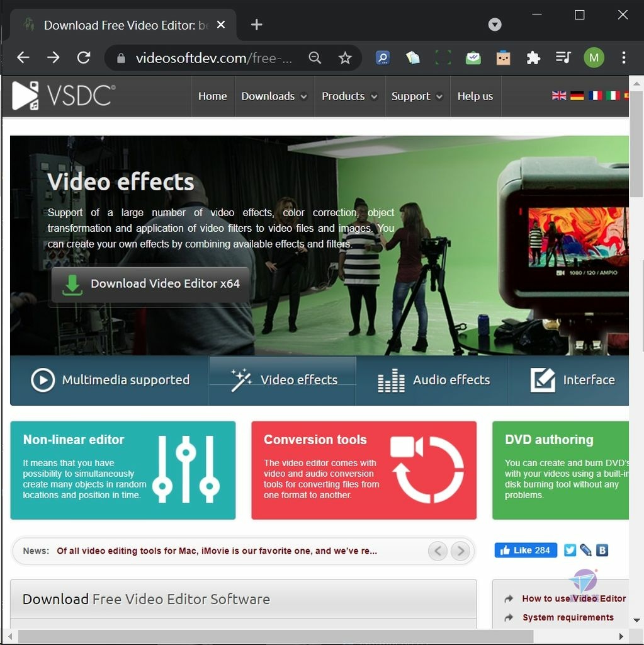Open the Help us page

(475, 96)
